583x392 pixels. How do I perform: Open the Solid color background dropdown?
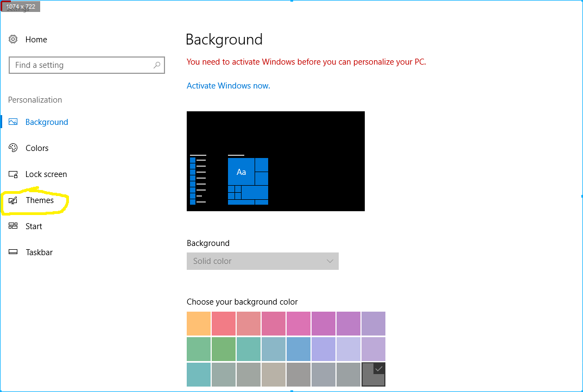[263, 261]
